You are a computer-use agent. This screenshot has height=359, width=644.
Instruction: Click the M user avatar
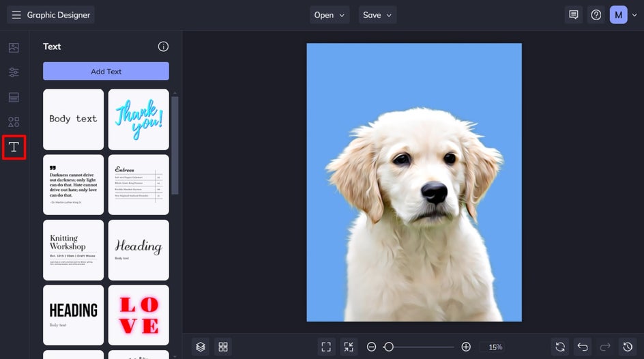point(618,15)
